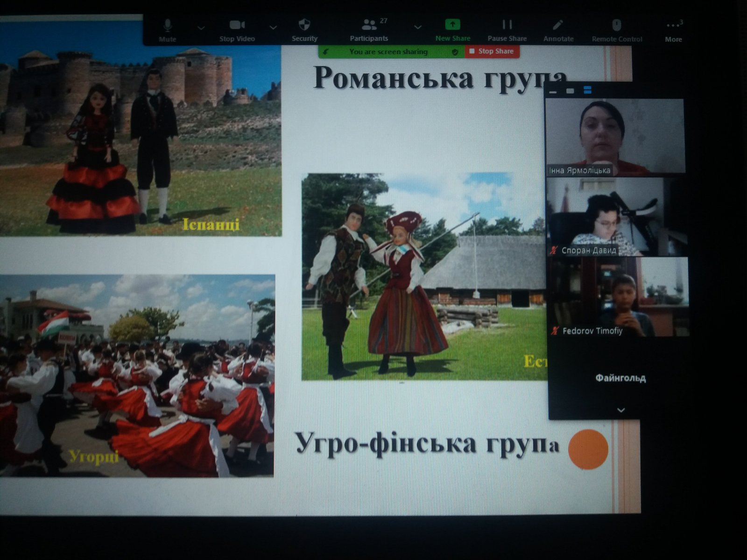Image resolution: width=747 pixels, height=560 pixels.
Task: Start a New Share
Action: tap(452, 30)
